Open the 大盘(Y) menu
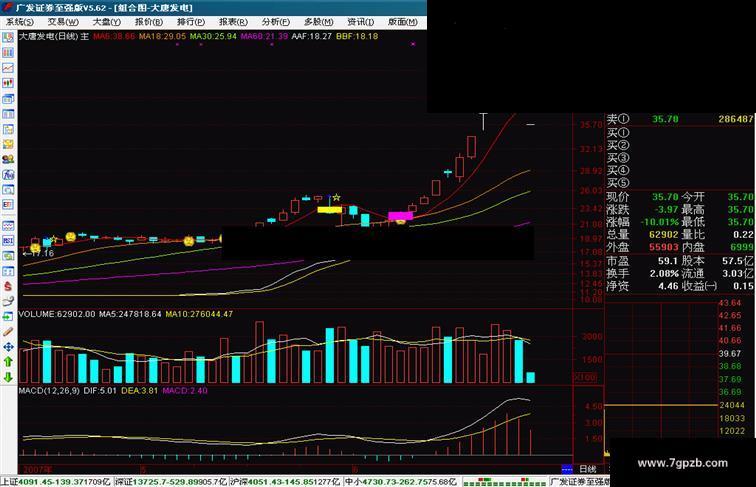 point(106,22)
